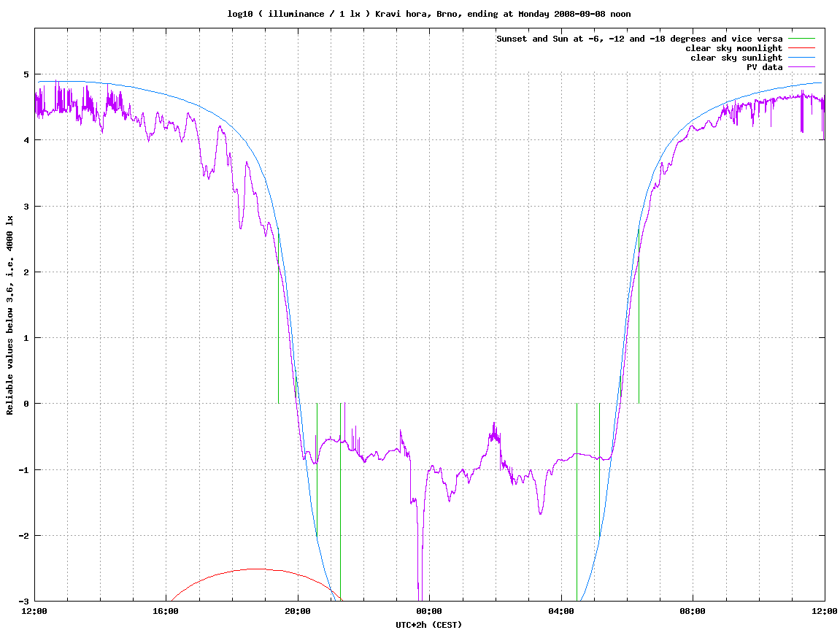This screenshot has height=630, width=840.
Task: Click x-axis tick label 00:00
Action: pyautogui.click(x=430, y=611)
